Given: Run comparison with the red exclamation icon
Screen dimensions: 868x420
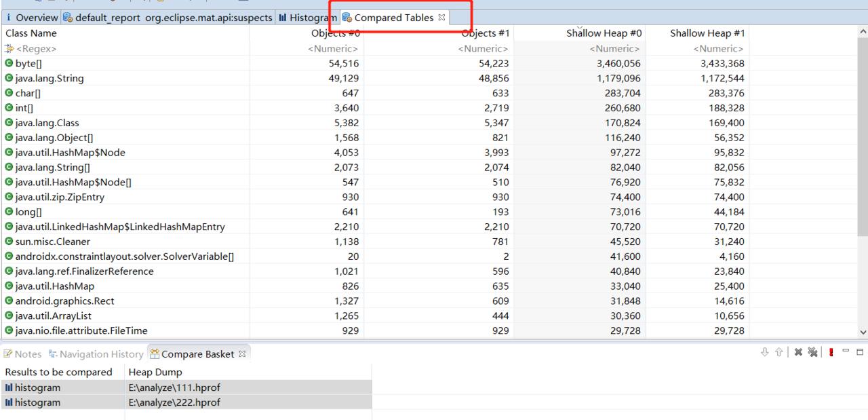Looking at the screenshot, I should coord(831,352).
